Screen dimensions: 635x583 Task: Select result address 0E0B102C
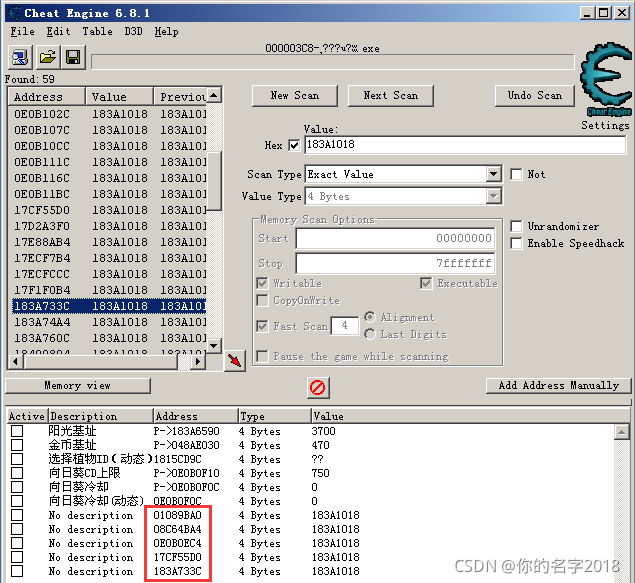tap(42, 114)
